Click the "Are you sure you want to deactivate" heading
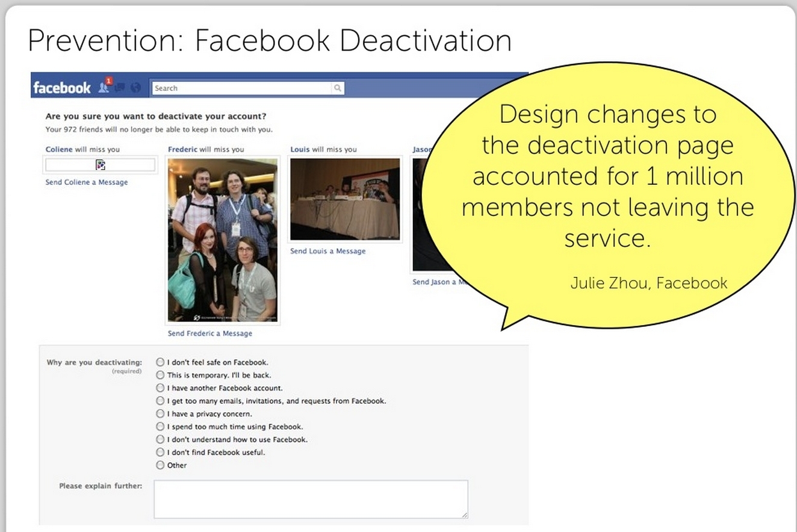Viewport: 797px width, 532px height. (x=156, y=116)
